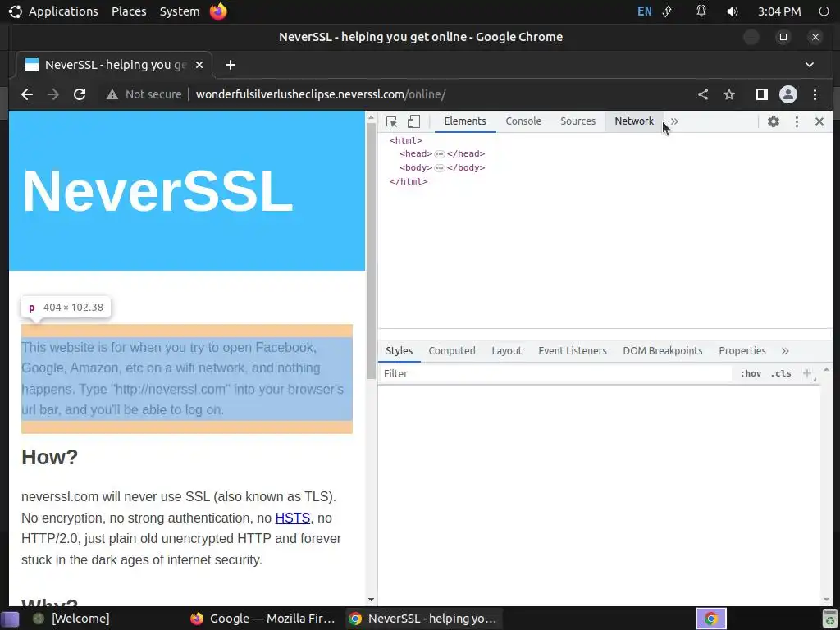The width and height of the screenshot is (840, 630).
Task: Toggle the :hov element state button
Action: 751,374
